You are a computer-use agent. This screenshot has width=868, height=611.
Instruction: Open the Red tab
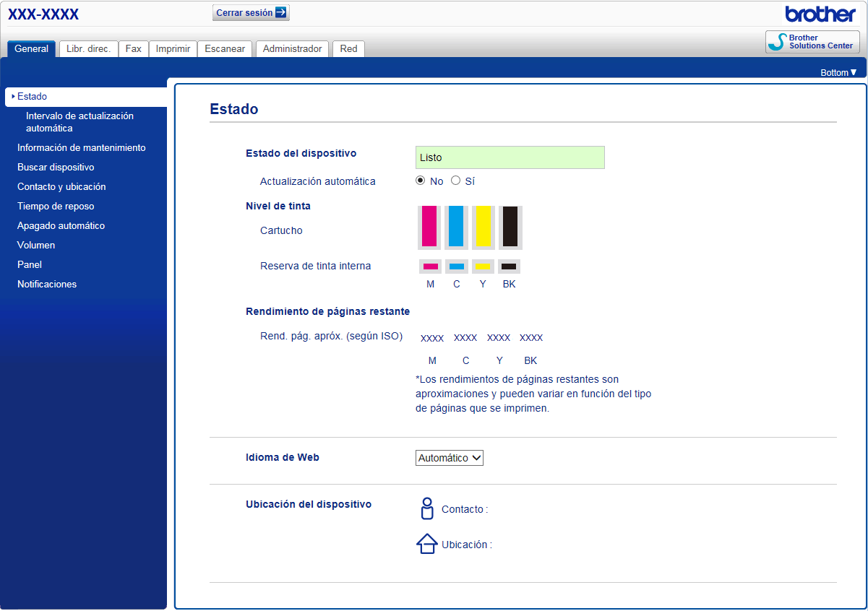[348, 49]
